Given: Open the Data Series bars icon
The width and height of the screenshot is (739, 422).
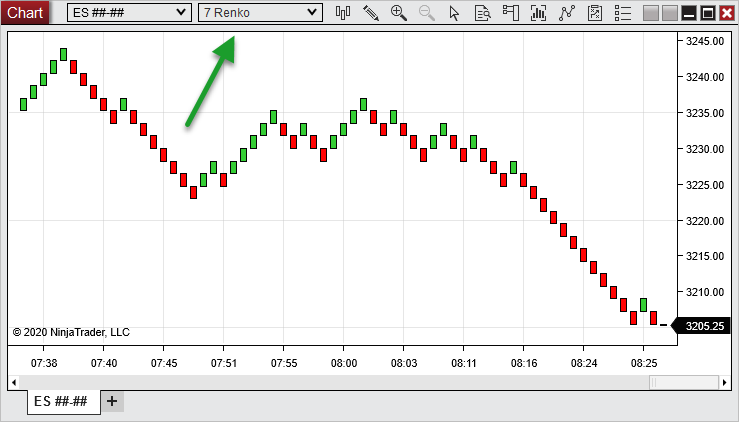Looking at the screenshot, I should click(539, 13).
